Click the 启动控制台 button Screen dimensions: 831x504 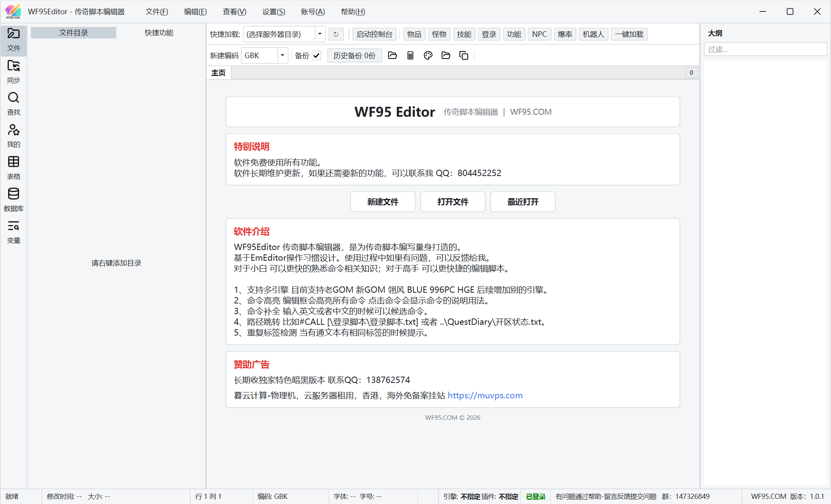pyautogui.click(x=374, y=34)
